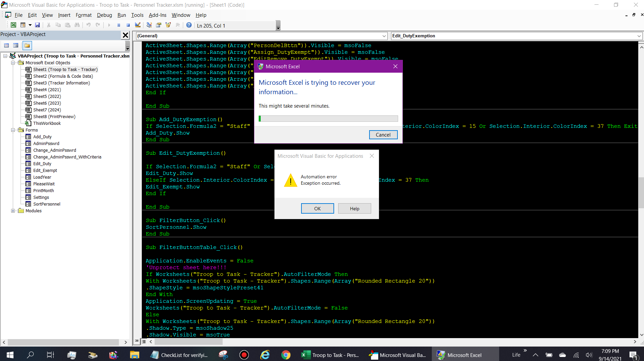The height and width of the screenshot is (361, 644).
Task: Open the Debug menu
Action: [104, 15]
